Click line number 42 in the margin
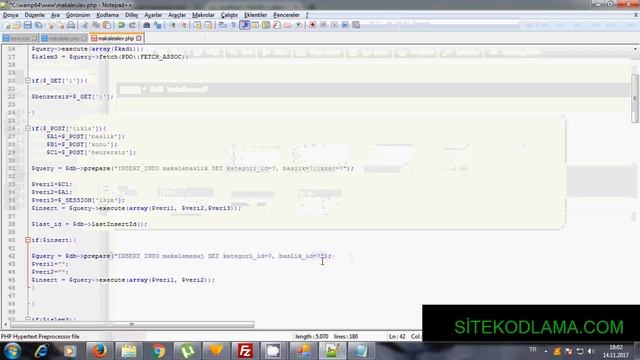The image size is (640, 360). click(11, 256)
